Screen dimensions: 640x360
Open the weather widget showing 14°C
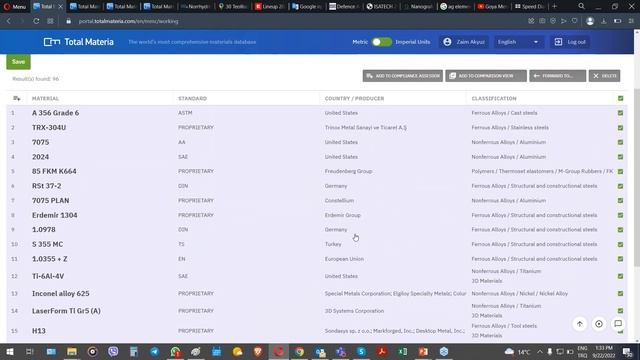(x=517, y=351)
